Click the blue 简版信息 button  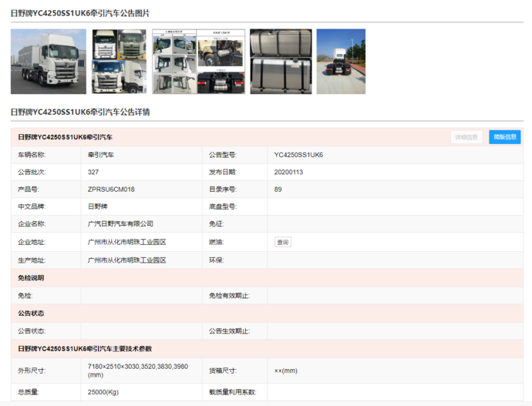point(505,137)
